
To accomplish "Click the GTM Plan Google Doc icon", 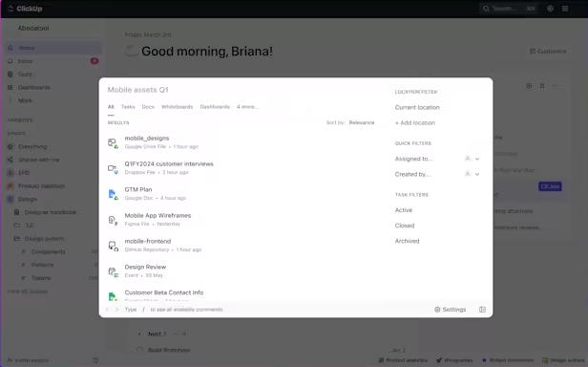I will 113,195.
